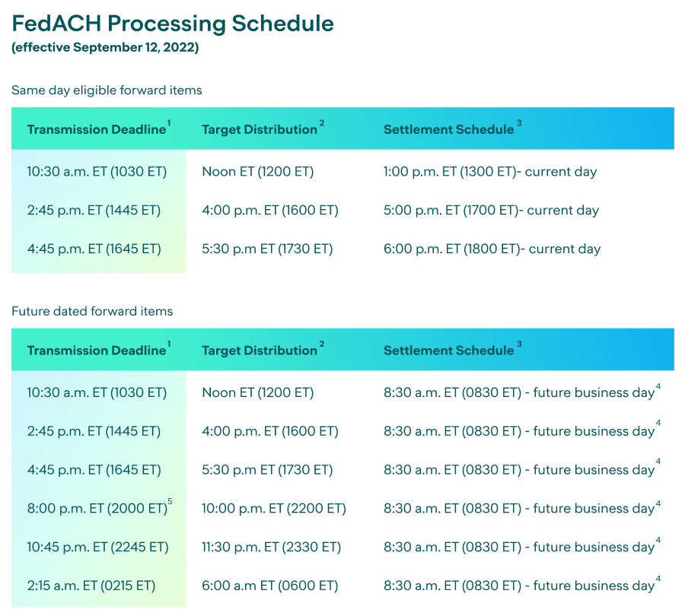Click the effective September 12, 2022 subtitle
685x616 pixels.
point(105,47)
